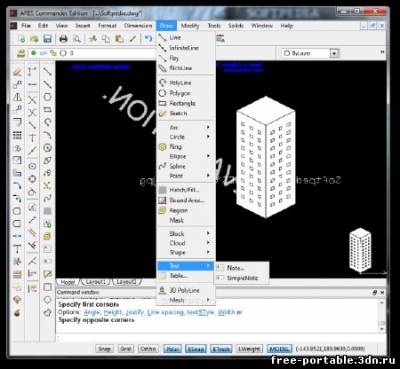Expand the Circle submenu arrow
The height and width of the screenshot is (369, 400).
coord(208,137)
